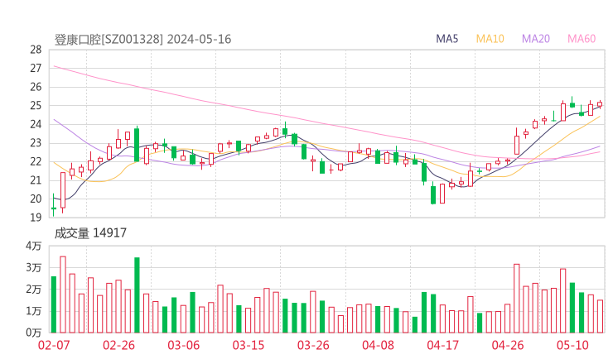The height and width of the screenshot is (364, 613).
Task: Click the 20 price axis label
Action: coord(36,199)
